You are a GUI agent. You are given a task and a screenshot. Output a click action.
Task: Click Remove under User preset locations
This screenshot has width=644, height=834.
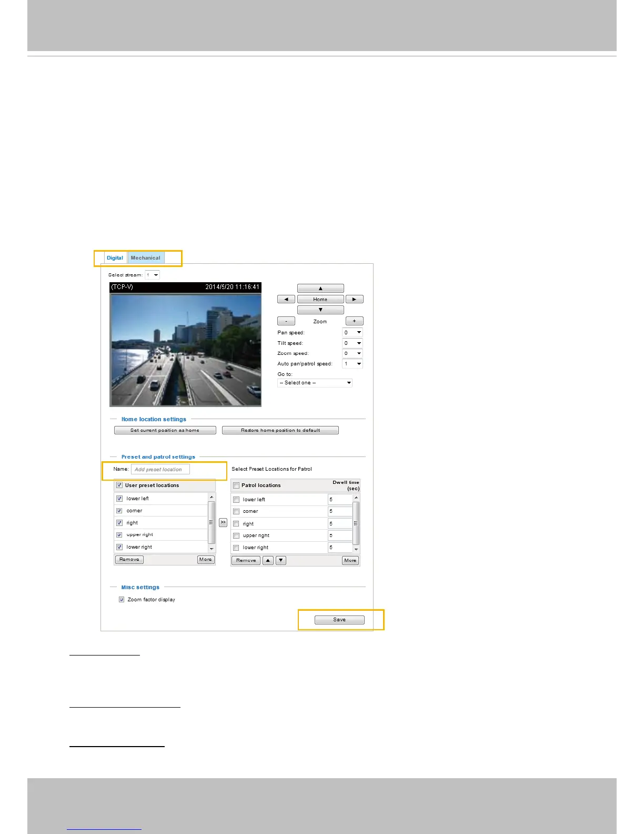[129, 559]
